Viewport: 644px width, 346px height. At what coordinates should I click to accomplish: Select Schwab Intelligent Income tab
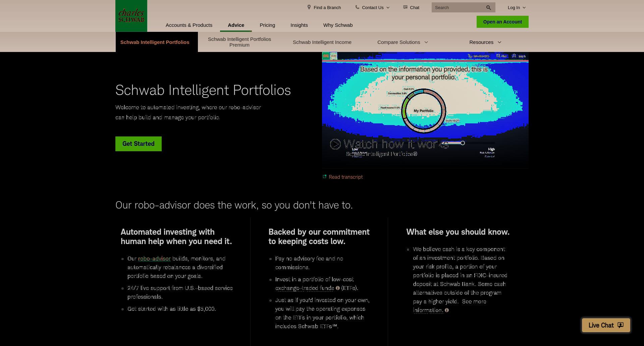[322, 42]
